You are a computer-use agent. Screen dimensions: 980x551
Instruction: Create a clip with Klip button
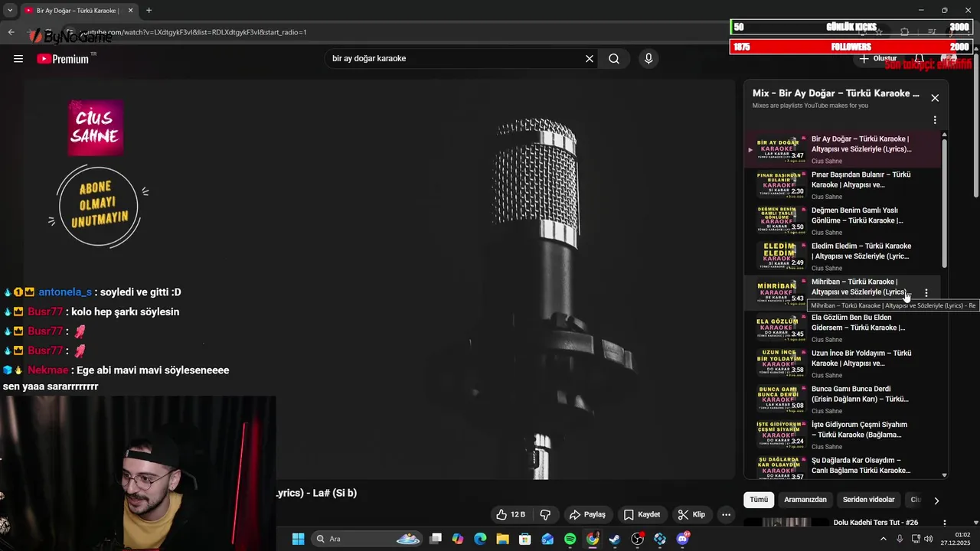691,514
